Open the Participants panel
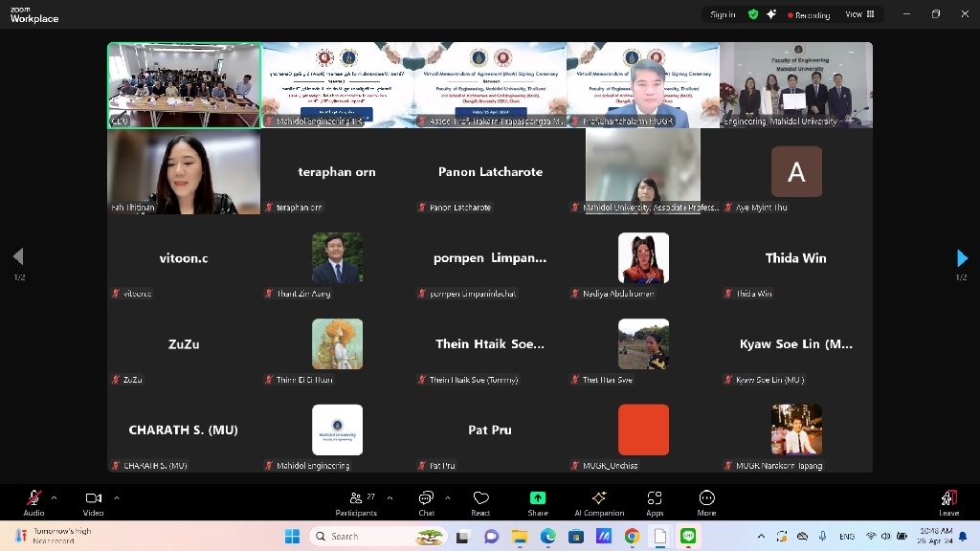Image resolution: width=980 pixels, height=551 pixels. tap(356, 501)
